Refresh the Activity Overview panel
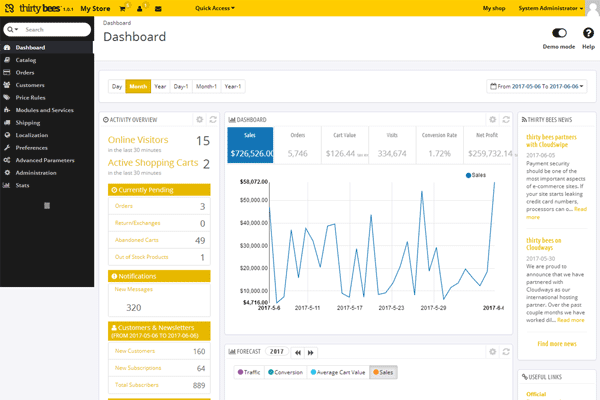 pos(213,119)
